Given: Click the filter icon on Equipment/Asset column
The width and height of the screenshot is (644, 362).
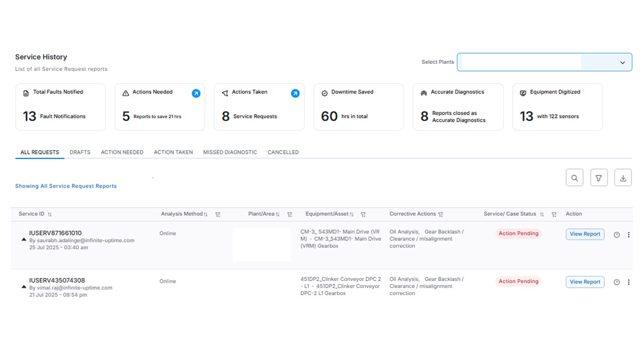Looking at the screenshot, I should tap(363, 214).
